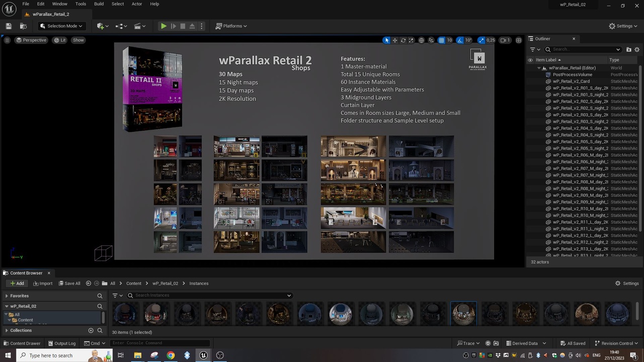Save the current level with the floppy icon

pos(9,26)
